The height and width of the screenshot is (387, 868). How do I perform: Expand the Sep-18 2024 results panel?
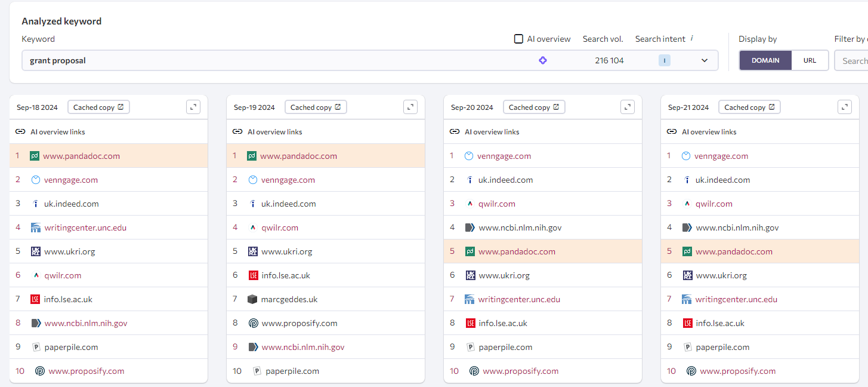193,107
